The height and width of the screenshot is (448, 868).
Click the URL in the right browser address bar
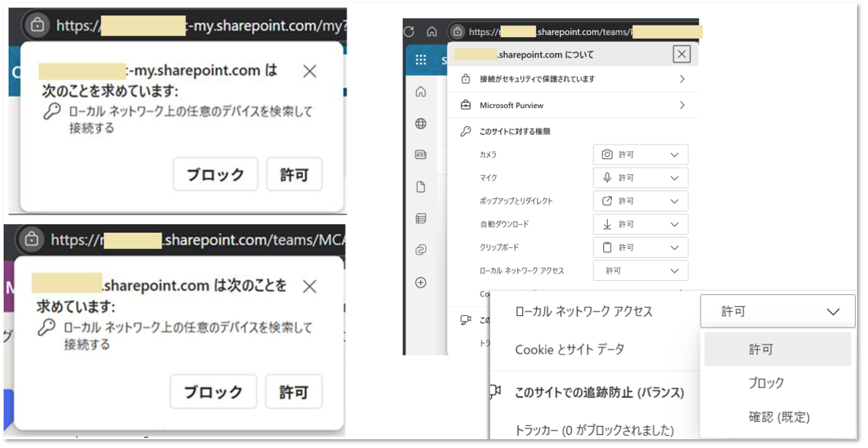click(x=586, y=31)
